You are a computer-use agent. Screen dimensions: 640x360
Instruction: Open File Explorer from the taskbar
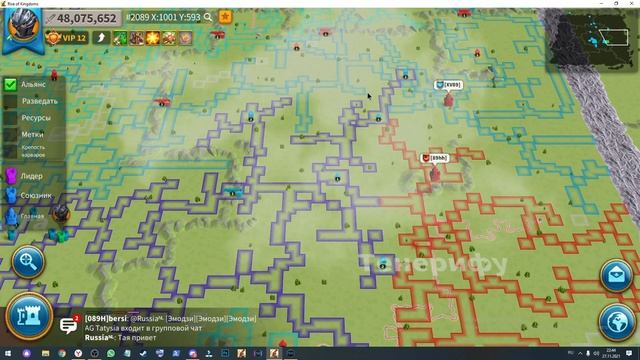pyautogui.click(x=45, y=353)
